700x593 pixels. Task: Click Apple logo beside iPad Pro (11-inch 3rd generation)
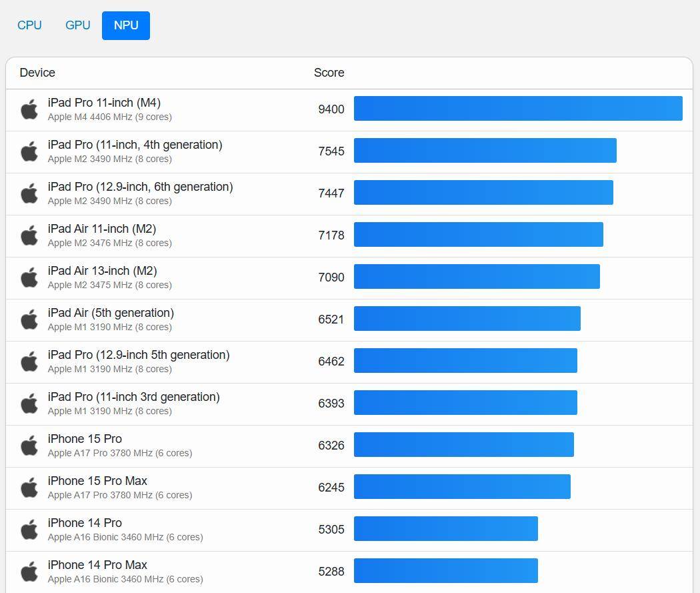[x=29, y=403]
